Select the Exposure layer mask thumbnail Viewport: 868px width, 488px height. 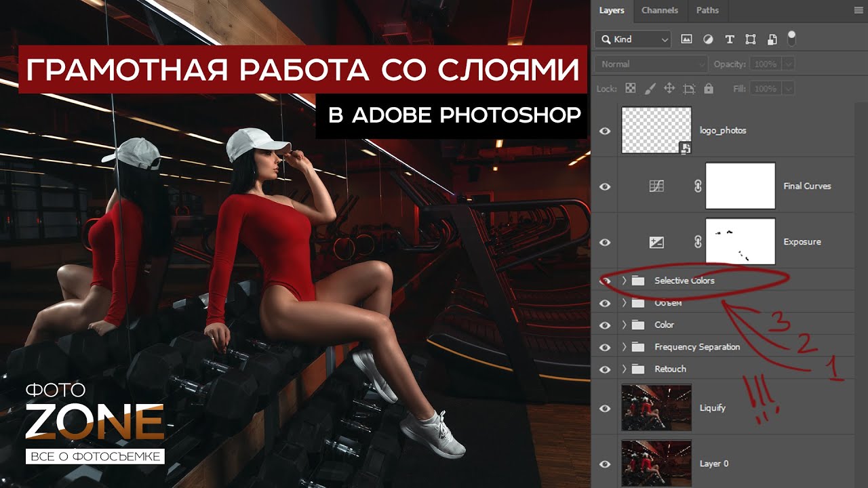click(740, 241)
